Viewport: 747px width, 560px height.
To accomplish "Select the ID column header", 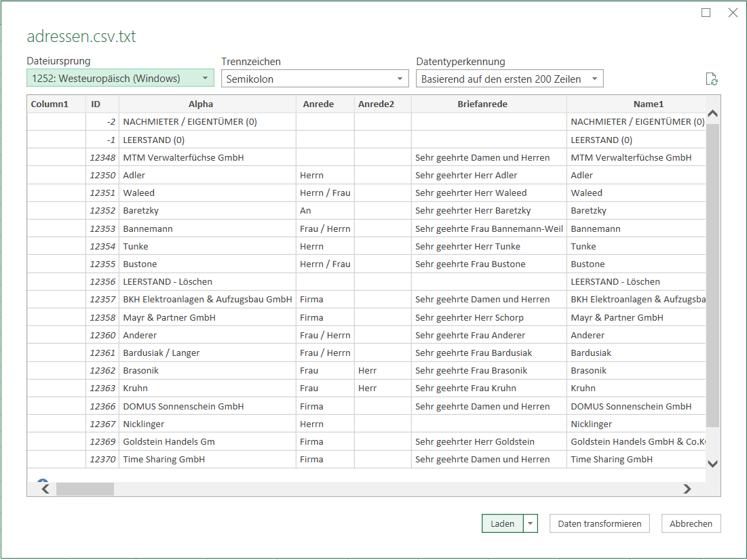I will pyautogui.click(x=102, y=104).
